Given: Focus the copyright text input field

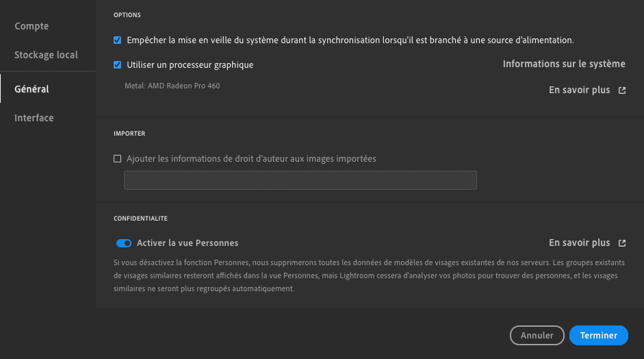Looking at the screenshot, I should [300, 180].
